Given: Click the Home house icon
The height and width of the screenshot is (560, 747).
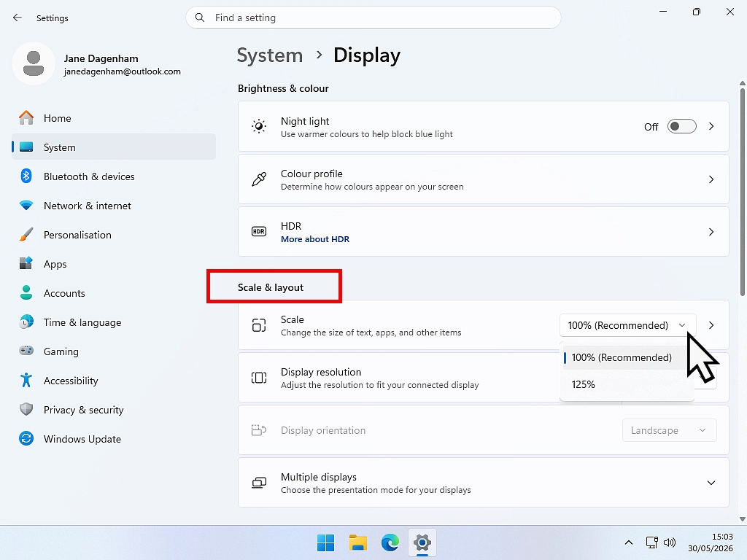Looking at the screenshot, I should tap(26, 117).
